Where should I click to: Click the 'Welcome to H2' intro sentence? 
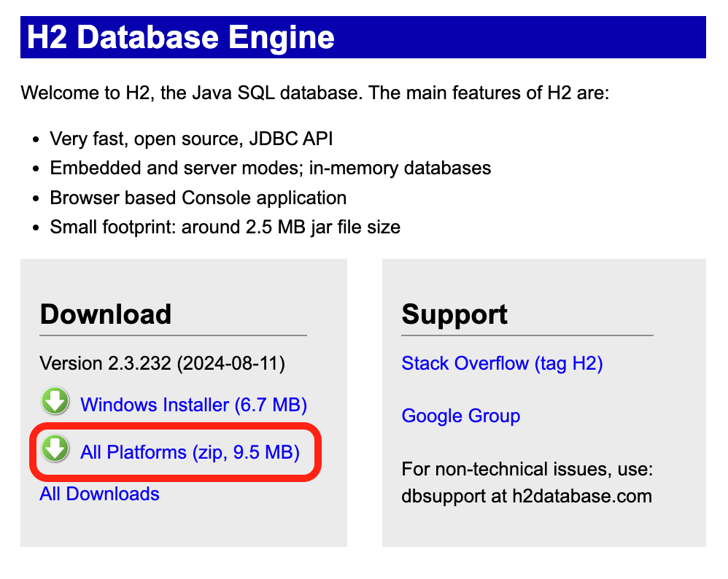click(x=315, y=93)
